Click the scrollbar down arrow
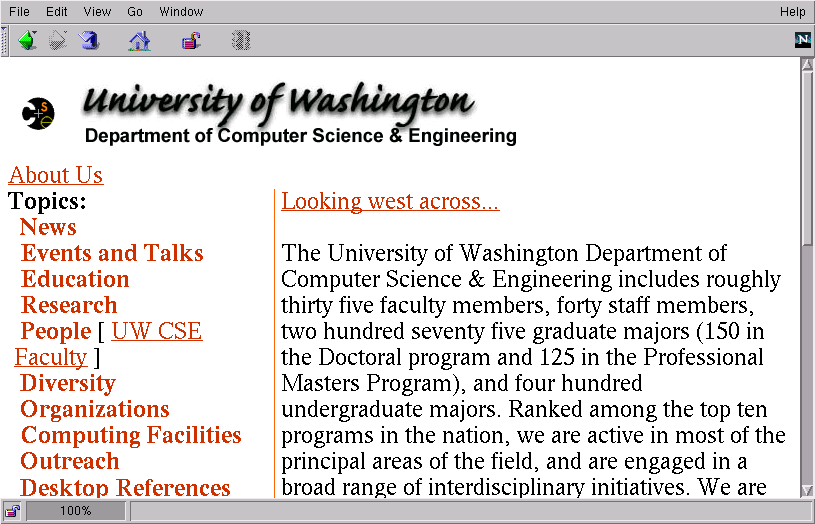 [807, 490]
